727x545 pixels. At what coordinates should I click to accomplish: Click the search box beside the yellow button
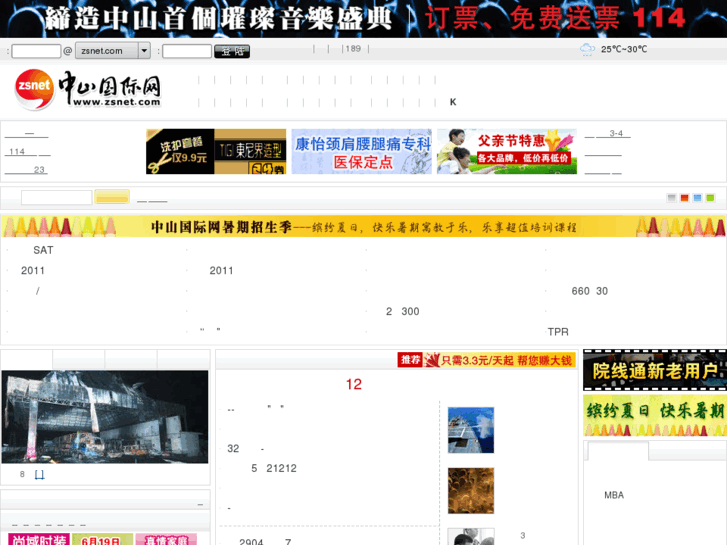tap(57, 197)
